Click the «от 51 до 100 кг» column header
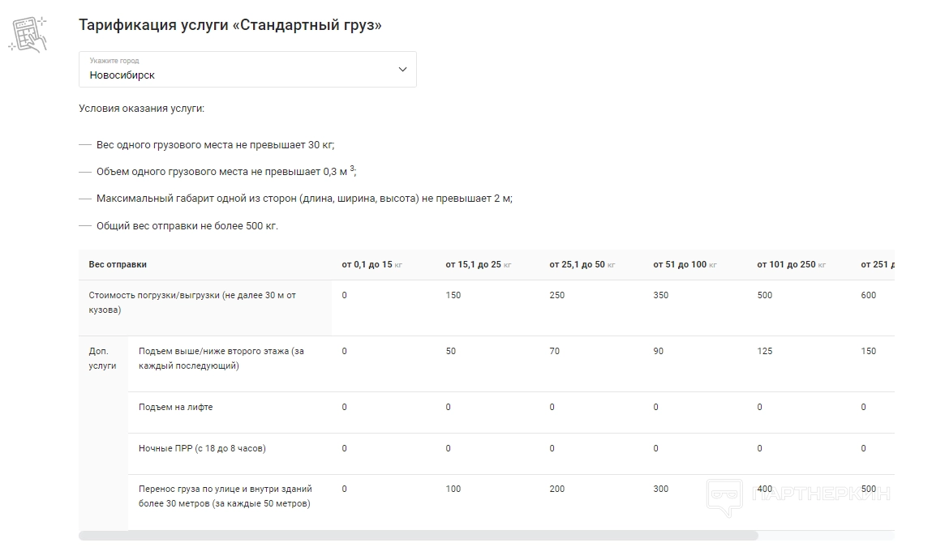This screenshot has height=560, width=932. (685, 265)
